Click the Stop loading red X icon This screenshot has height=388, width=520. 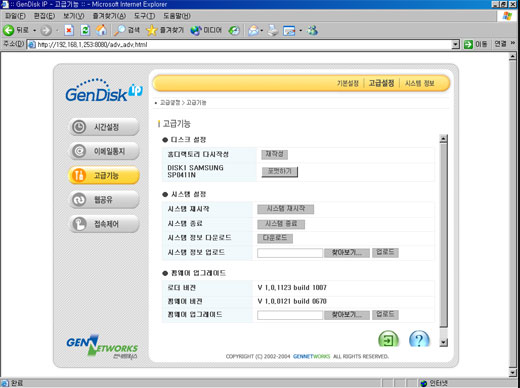pos(69,30)
